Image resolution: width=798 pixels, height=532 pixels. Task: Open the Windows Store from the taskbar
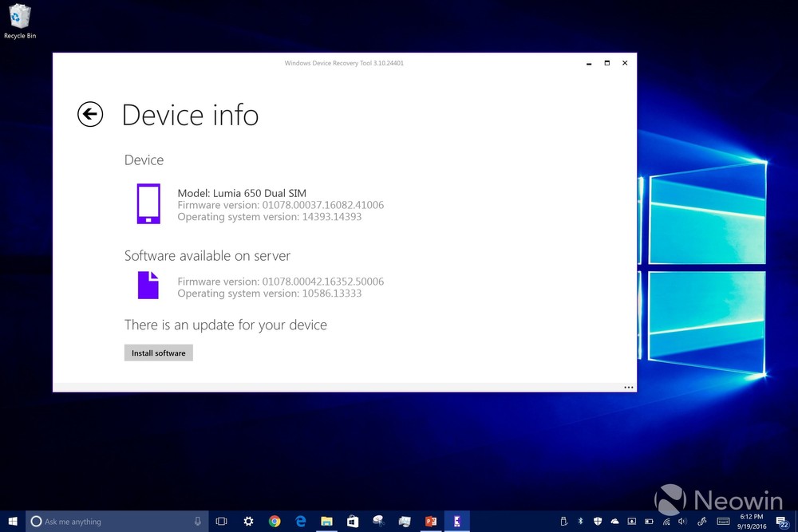[353, 522]
